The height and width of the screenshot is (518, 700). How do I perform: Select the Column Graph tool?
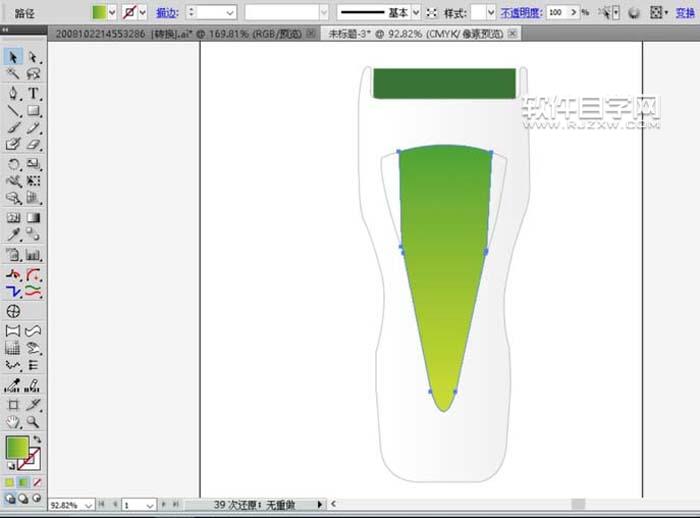(33, 255)
